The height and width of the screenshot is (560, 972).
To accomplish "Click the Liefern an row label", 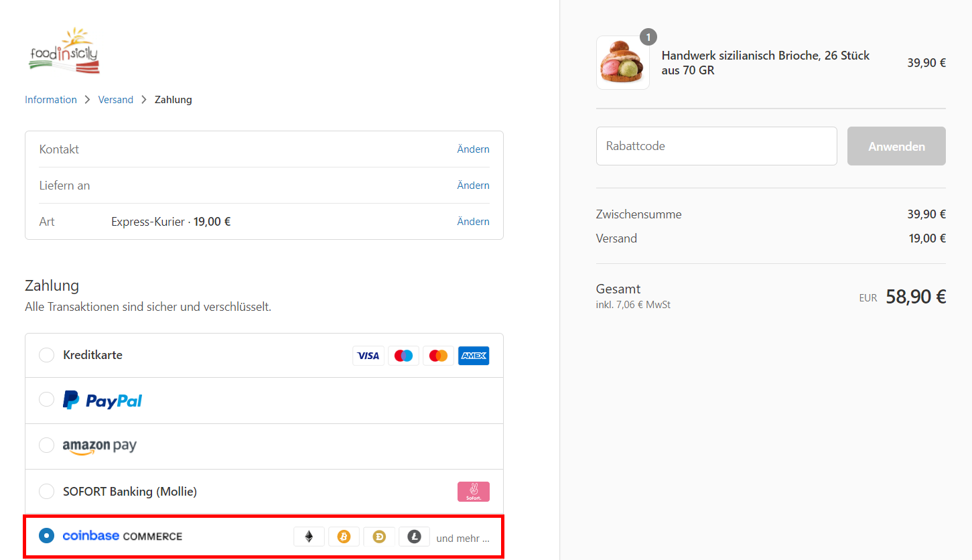I will (64, 186).
